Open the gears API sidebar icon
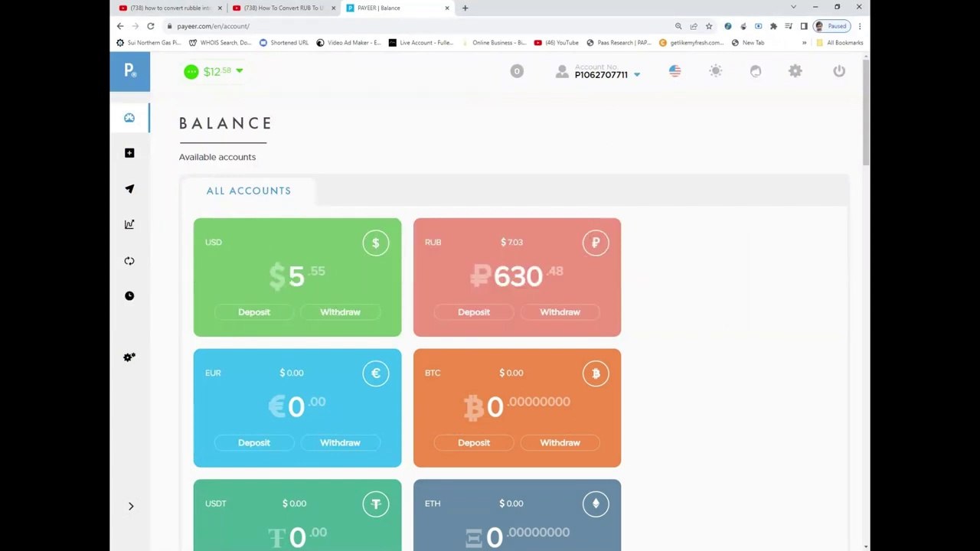The image size is (980, 551). (x=129, y=357)
